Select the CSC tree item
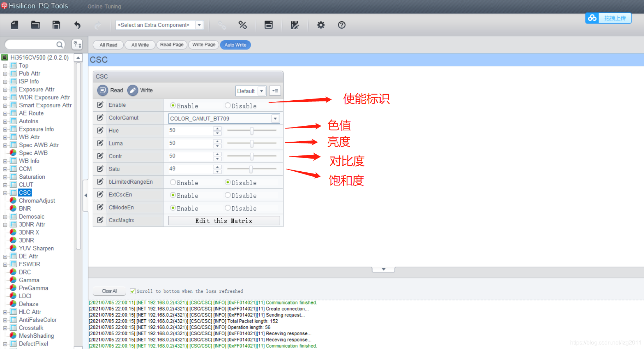The width and height of the screenshot is (644, 349). 25,193
